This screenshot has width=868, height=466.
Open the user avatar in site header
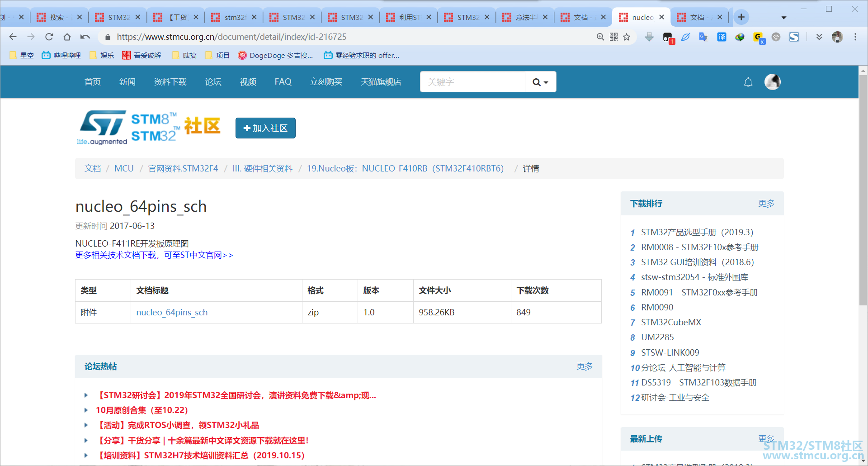click(x=773, y=82)
